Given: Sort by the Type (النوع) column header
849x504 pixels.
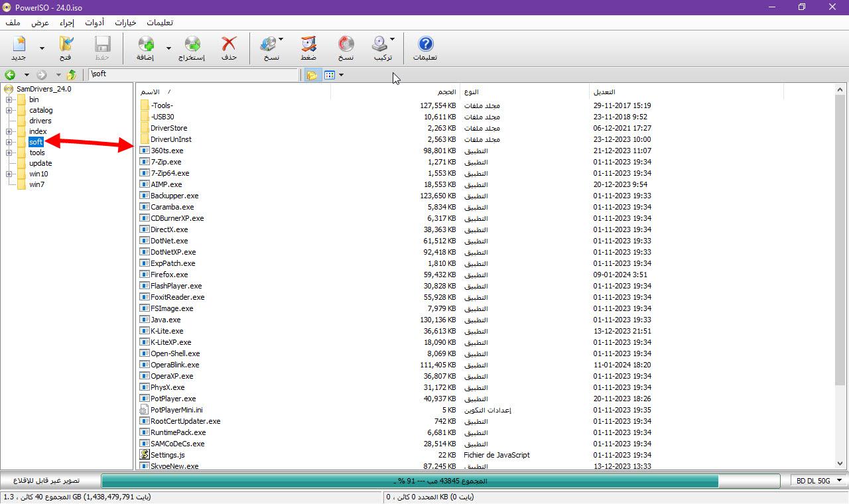Looking at the screenshot, I should point(524,92).
